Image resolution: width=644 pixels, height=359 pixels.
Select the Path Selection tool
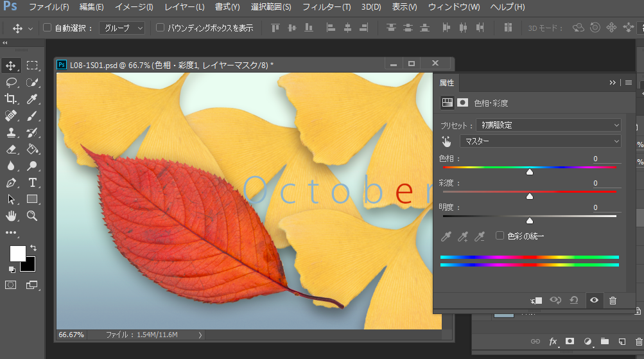(x=11, y=199)
